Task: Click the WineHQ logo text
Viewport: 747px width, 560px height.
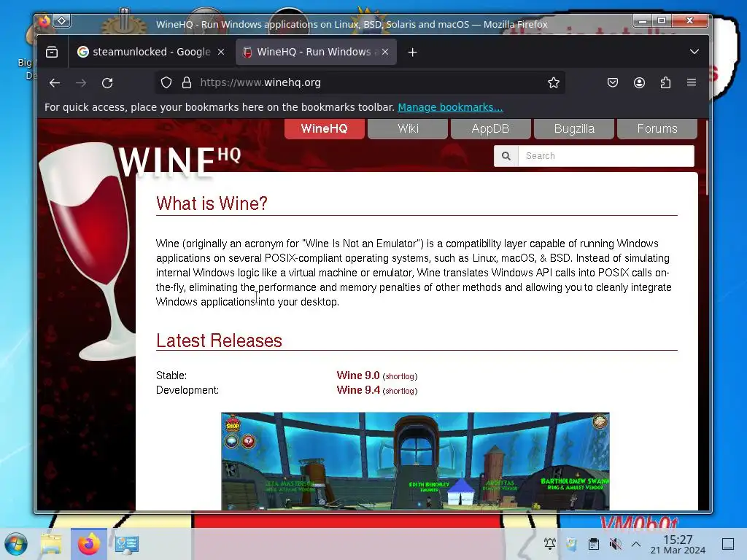Action: click(179, 161)
